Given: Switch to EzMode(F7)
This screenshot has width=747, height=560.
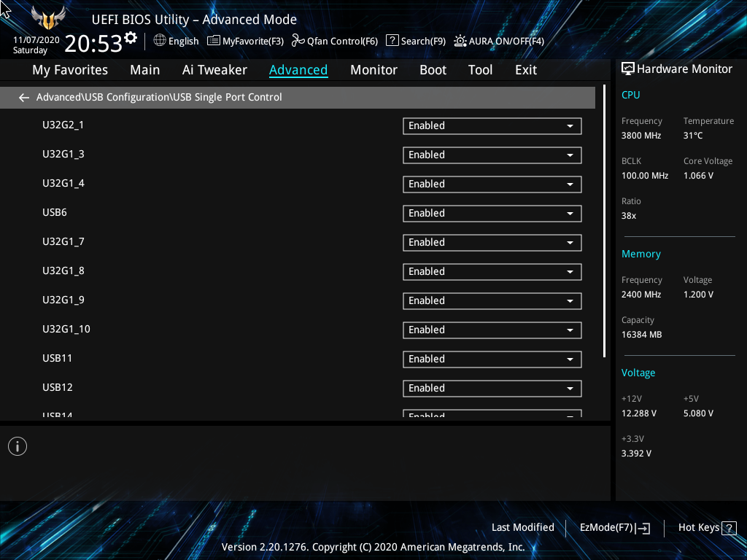Looking at the screenshot, I should [614, 528].
